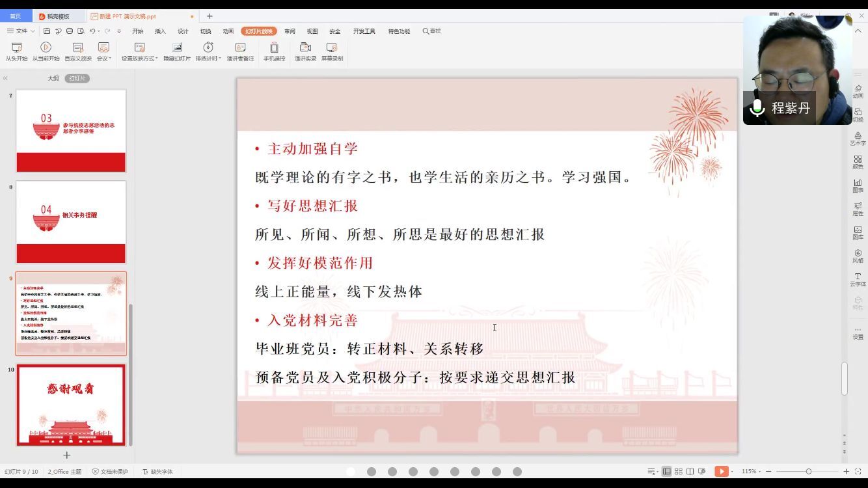This screenshot has height=488, width=868.
Task: Start slideshow from beginning (从头开始)
Action: tap(17, 51)
